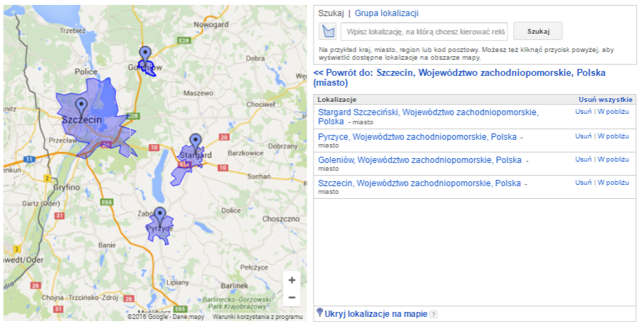Click the pin icon beside Ukryj lokalizacje
This screenshot has height=326, width=644.
pos(320,313)
